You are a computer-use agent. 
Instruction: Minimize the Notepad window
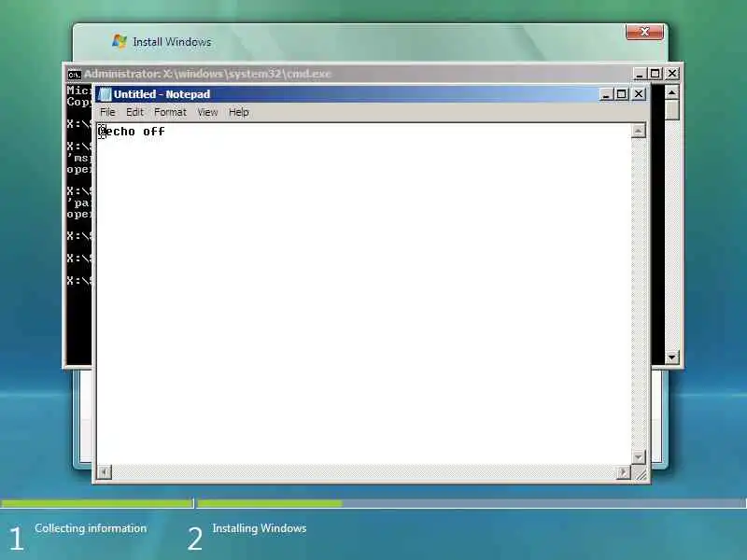pos(606,94)
